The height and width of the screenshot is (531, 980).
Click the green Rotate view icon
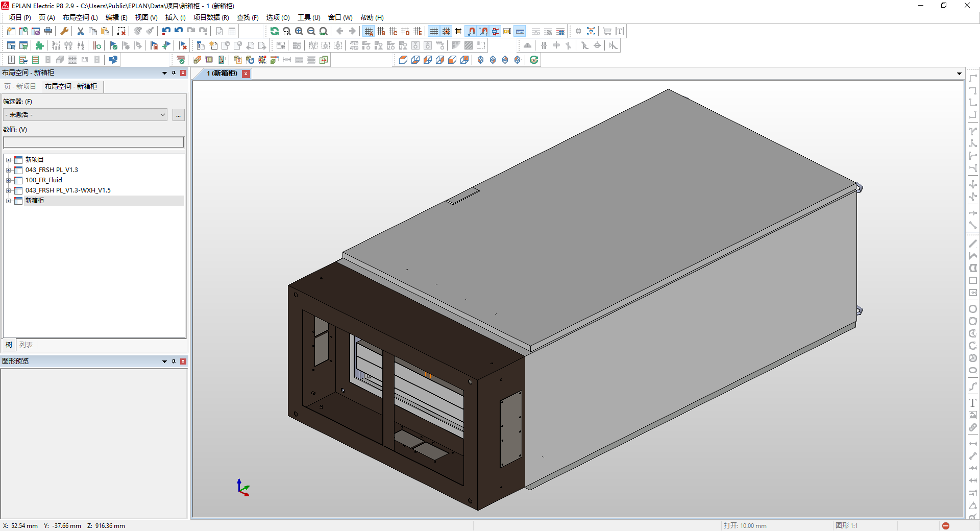534,60
